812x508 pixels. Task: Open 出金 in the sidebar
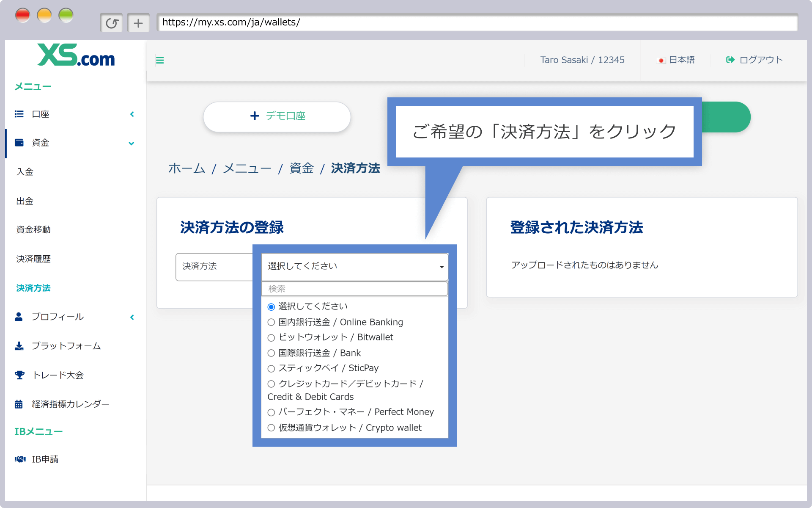tap(25, 201)
